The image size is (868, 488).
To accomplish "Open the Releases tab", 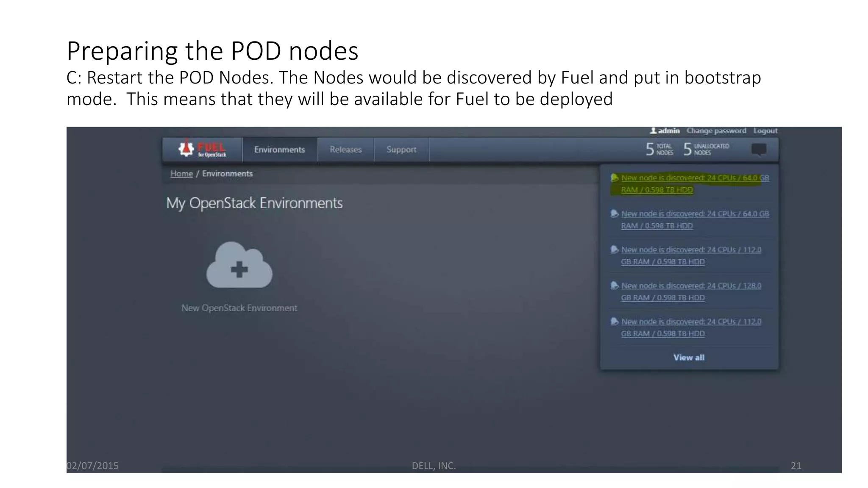I will pyautogui.click(x=345, y=150).
